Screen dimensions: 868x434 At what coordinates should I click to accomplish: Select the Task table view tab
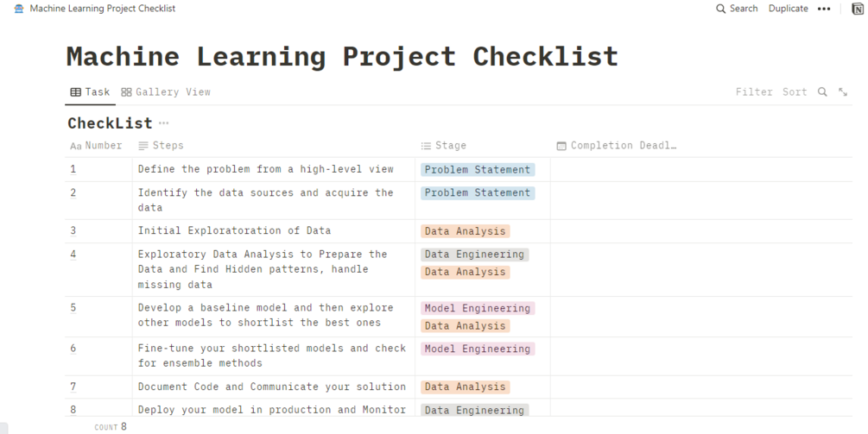90,92
